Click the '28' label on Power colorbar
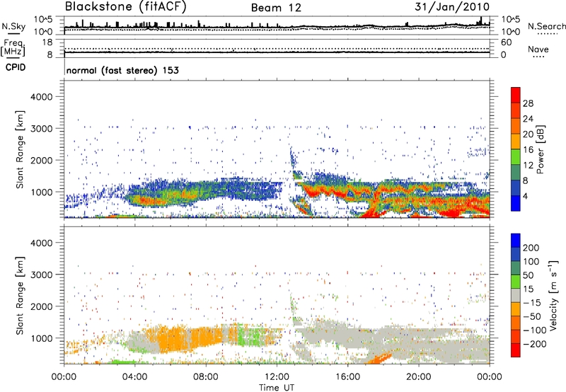566x392 pixels. [x=528, y=103]
